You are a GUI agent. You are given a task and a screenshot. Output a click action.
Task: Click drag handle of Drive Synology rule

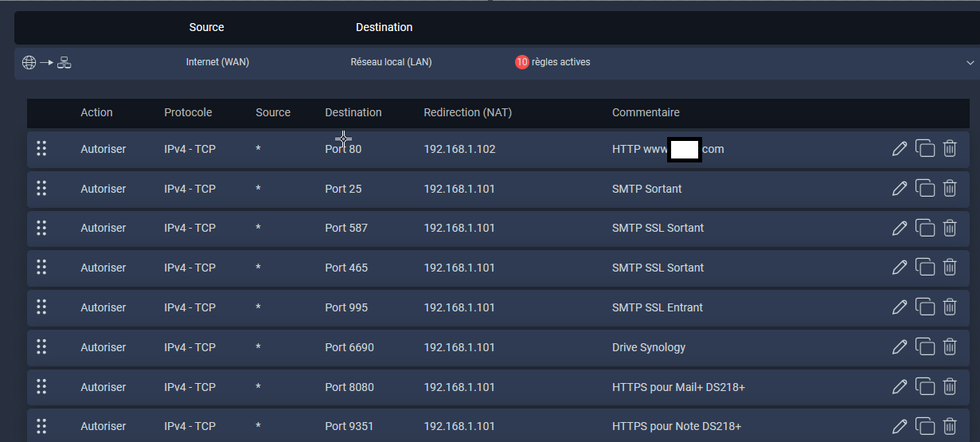click(x=41, y=347)
